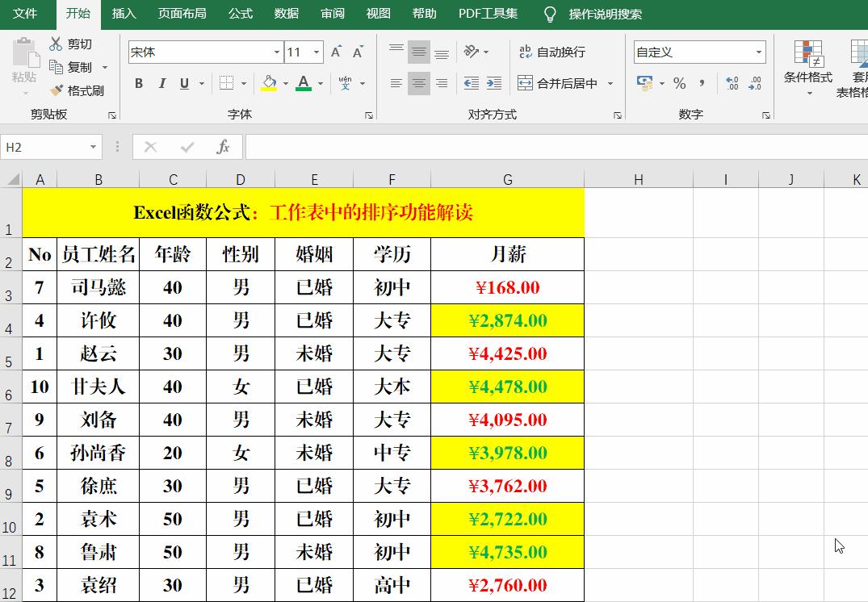This screenshot has width=868, height=602.
Task: Apply bold formatting with the B icon
Action: [x=138, y=83]
